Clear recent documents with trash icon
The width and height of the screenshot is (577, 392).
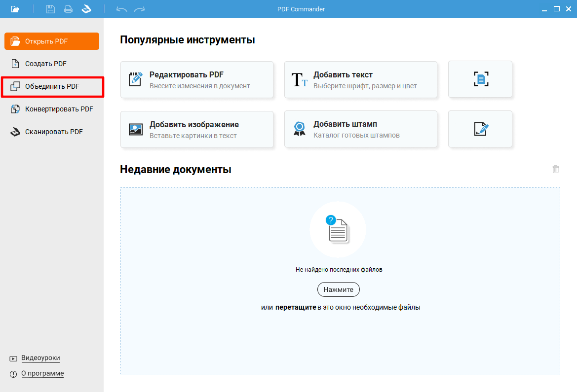tap(556, 169)
